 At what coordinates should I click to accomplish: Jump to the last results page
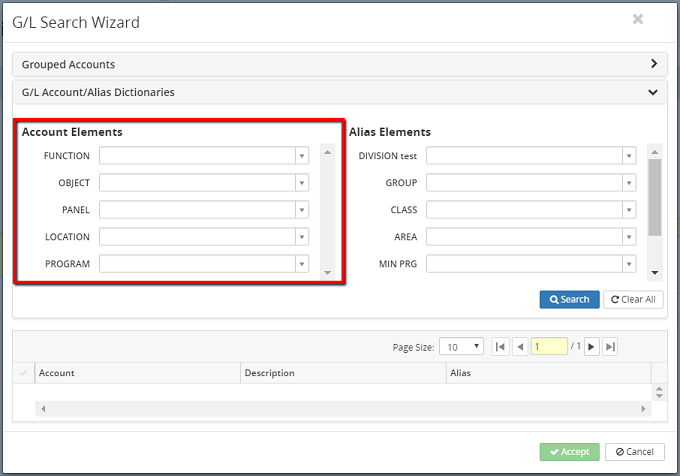pyautogui.click(x=610, y=347)
